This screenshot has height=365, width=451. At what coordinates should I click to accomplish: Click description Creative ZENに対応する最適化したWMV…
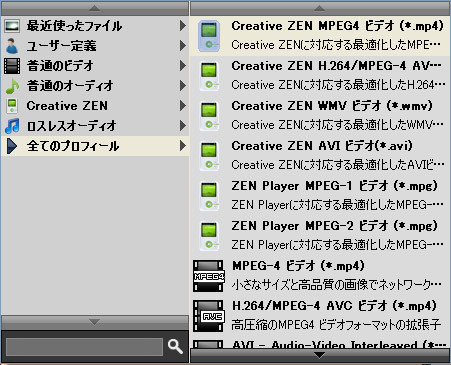(337, 125)
